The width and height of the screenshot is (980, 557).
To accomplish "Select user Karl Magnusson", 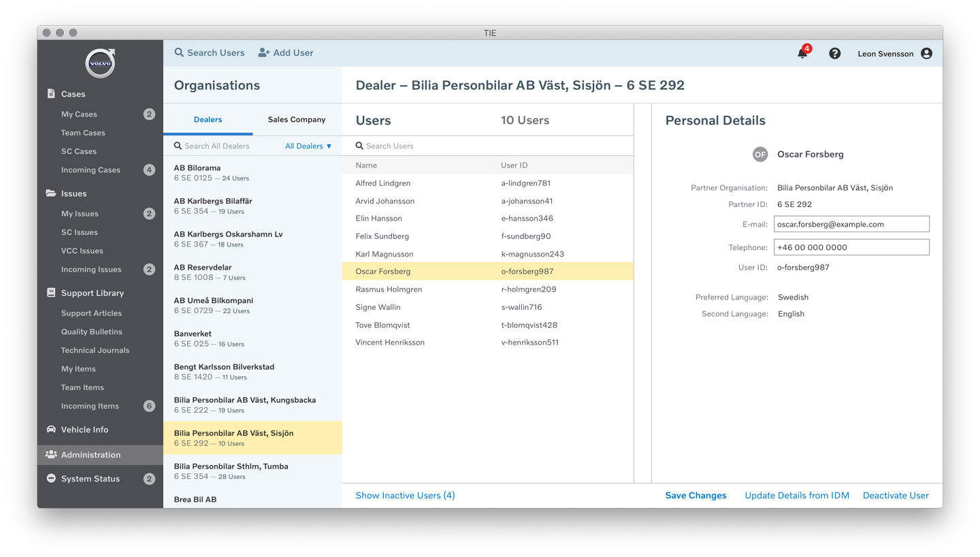I will coord(487,254).
